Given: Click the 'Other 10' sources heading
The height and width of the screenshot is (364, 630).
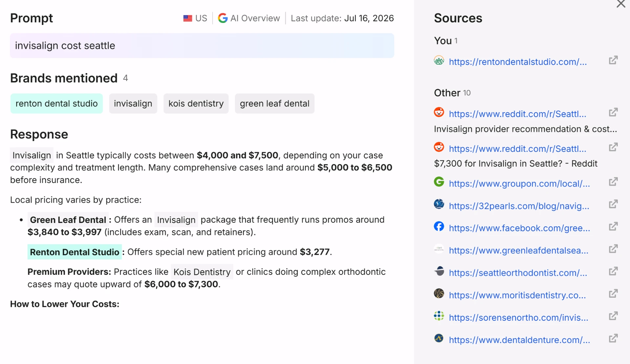Looking at the screenshot, I should [452, 93].
